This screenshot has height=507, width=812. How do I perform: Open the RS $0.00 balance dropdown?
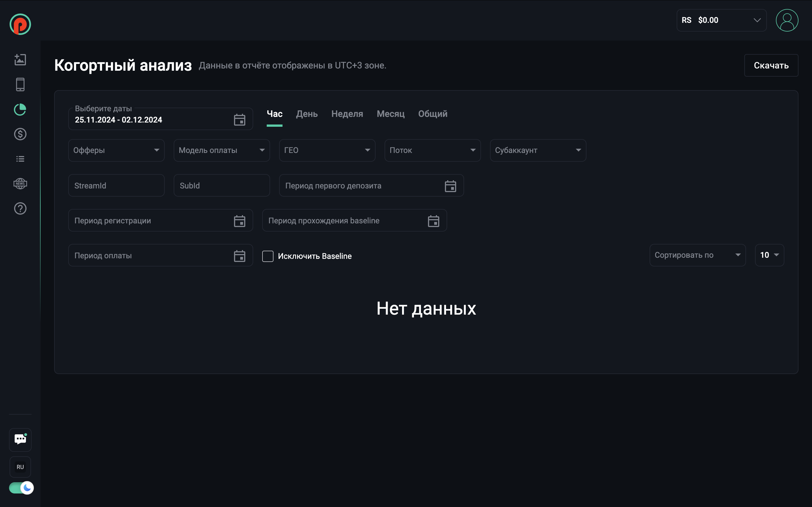pyautogui.click(x=721, y=20)
